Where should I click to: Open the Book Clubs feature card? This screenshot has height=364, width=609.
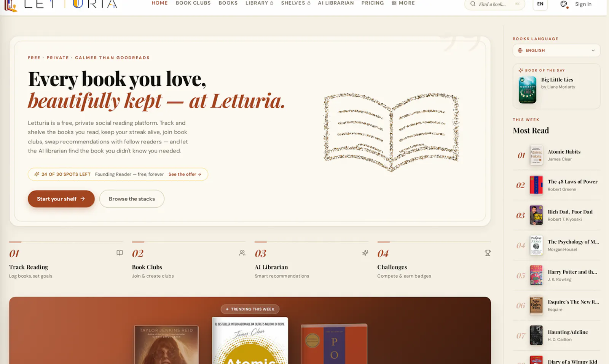[x=189, y=261]
